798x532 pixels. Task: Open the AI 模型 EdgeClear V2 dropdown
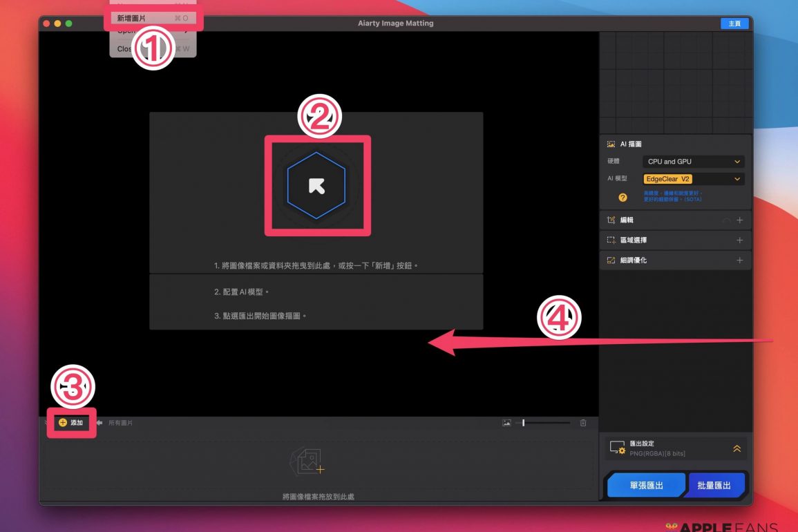(693, 179)
